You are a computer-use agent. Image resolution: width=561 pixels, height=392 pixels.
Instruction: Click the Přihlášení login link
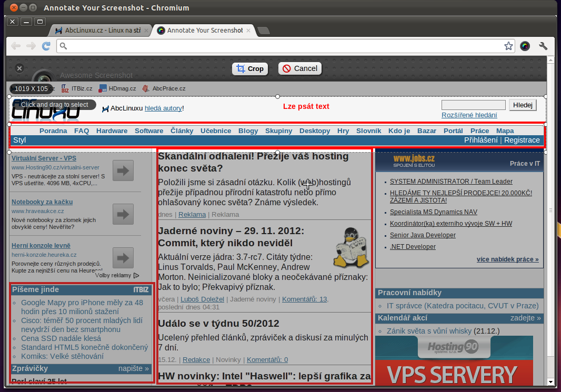pyautogui.click(x=481, y=140)
